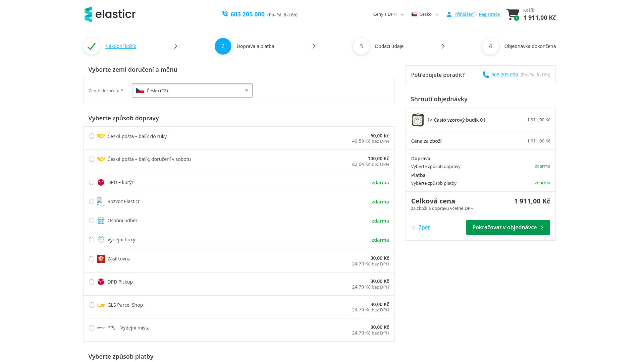This screenshot has width=644, height=362.
Task: Click the GLS Parcel Shop logo icon
Action: click(x=101, y=305)
